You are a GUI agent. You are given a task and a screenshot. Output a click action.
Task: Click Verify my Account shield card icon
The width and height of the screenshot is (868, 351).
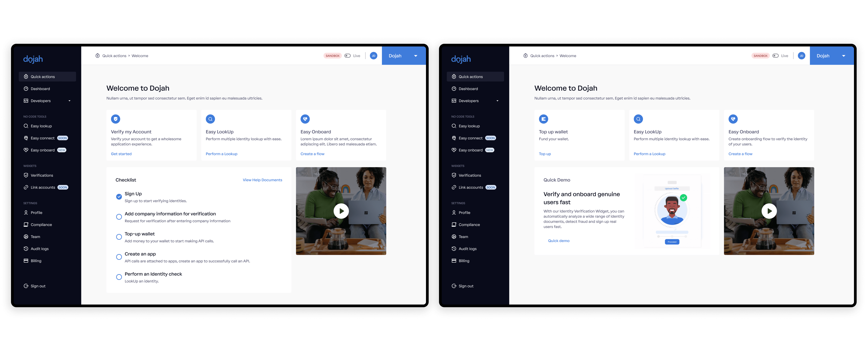(116, 119)
